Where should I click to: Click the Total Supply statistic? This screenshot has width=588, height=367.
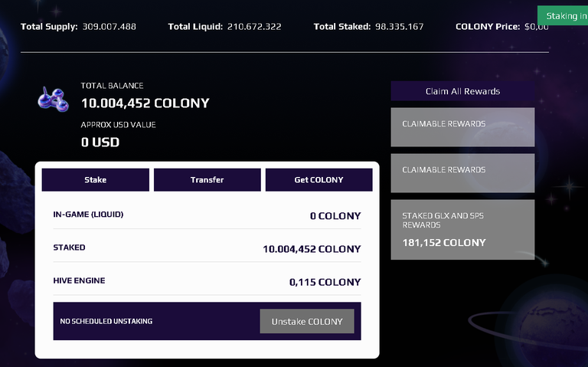click(x=78, y=27)
